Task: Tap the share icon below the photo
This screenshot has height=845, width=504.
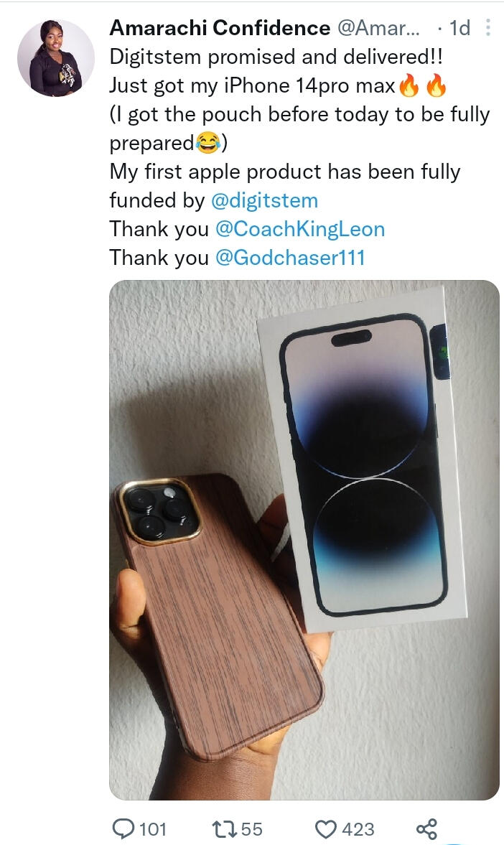Action: point(426,829)
